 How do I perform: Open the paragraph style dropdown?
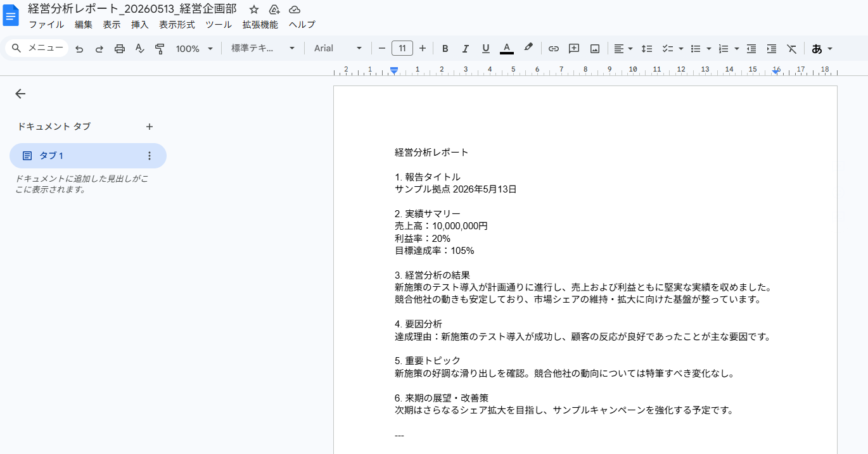pyautogui.click(x=263, y=48)
